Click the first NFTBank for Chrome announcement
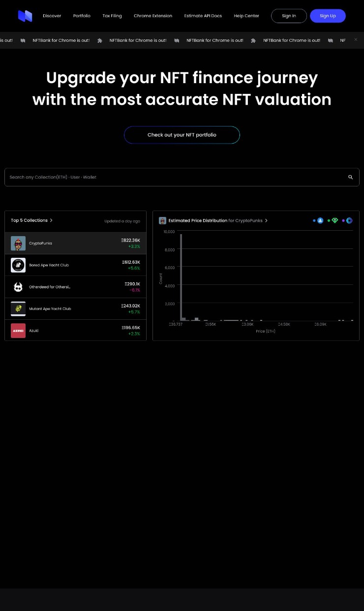This screenshot has height=611, width=364. (61, 40)
